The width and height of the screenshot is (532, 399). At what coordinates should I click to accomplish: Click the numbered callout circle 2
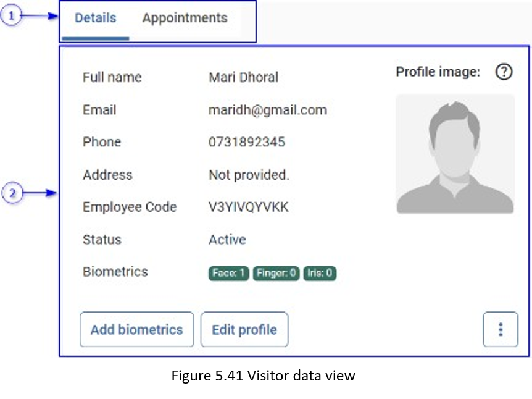(11, 193)
